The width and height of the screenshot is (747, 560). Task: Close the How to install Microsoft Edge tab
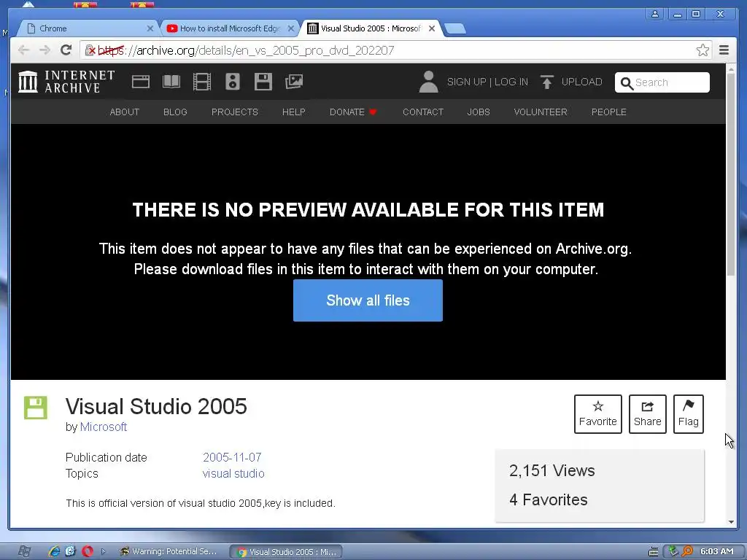point(291,28)
